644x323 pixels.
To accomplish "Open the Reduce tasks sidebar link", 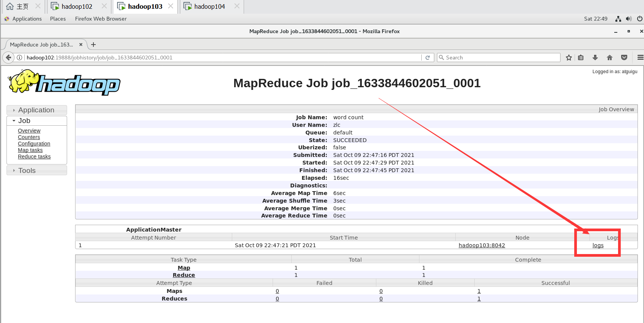I will [x=34, y=157].
